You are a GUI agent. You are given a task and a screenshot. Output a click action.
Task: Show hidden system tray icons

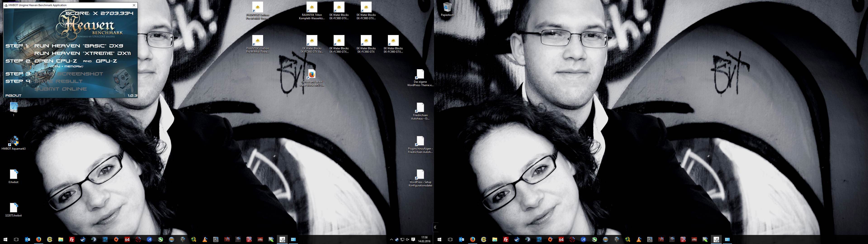[391, 240]
